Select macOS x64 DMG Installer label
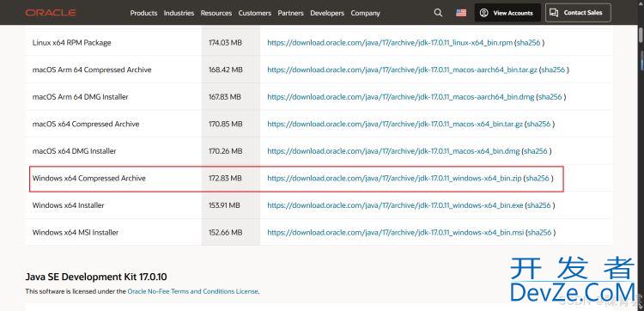Screen dimensions: 644x311 click(75, 151)
